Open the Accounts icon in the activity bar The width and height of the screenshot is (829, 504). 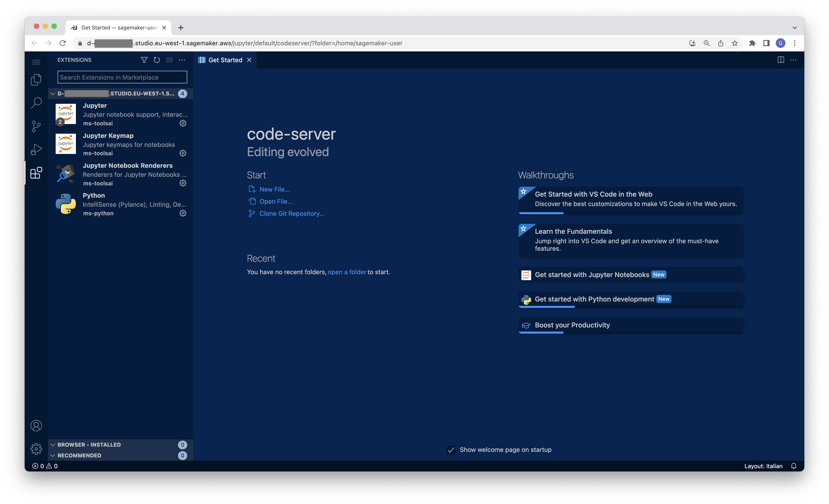[36, 426]
